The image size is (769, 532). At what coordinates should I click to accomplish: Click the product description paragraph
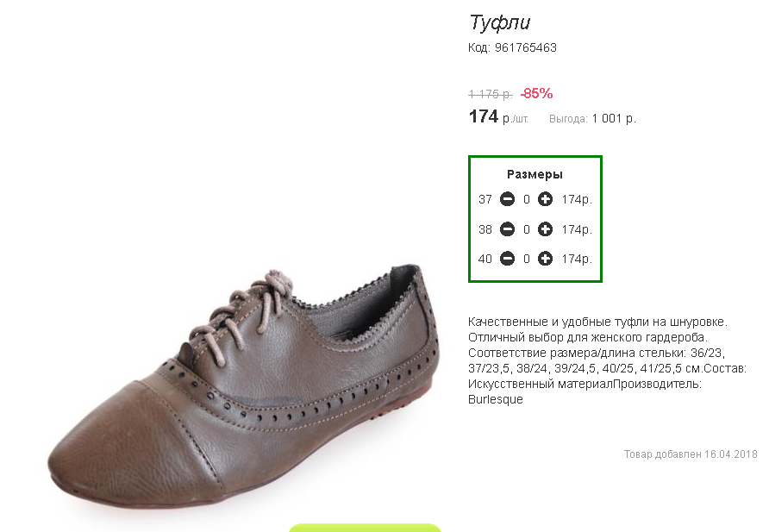pyautogui.click(x=607, y=360)
